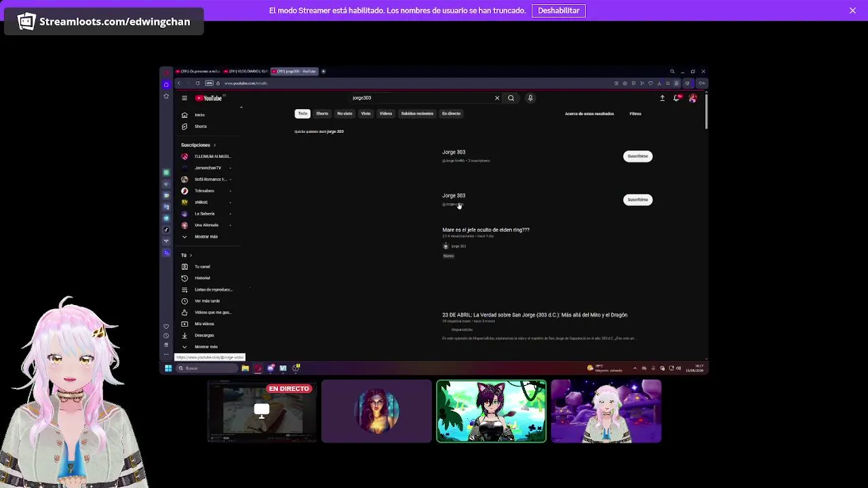Open the Windows Start menu

point(168,368)
